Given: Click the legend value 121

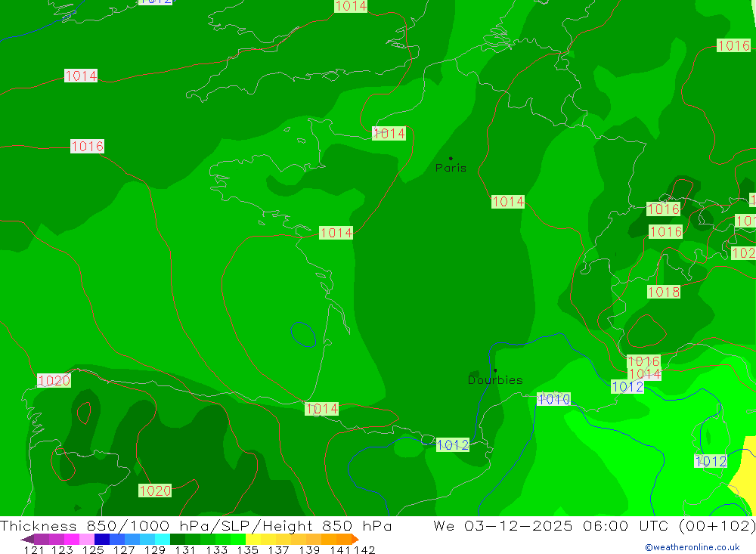Looking at the screenshot, I should tap(34, 549).
